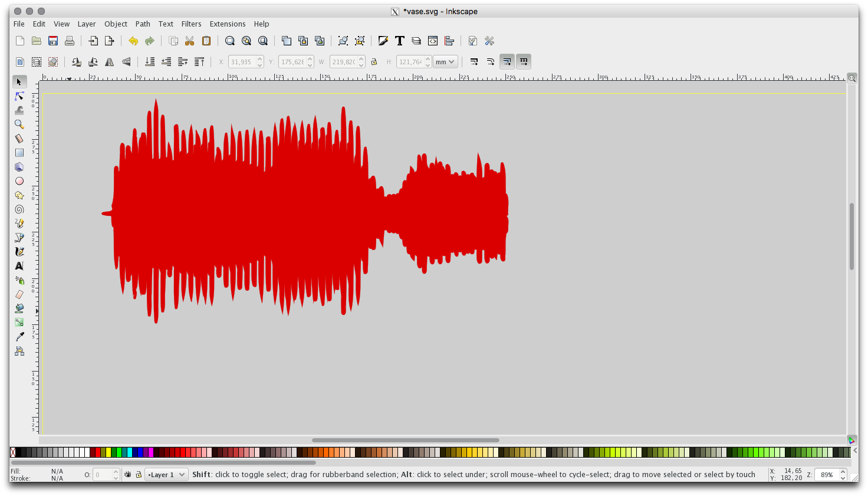Open the Filters menu

[191, 24]
